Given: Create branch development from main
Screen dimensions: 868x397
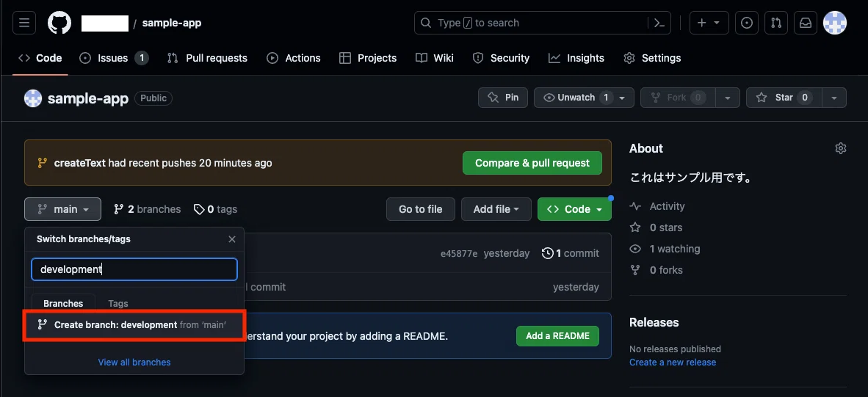Looking at the screenshot, I should 134,325.
